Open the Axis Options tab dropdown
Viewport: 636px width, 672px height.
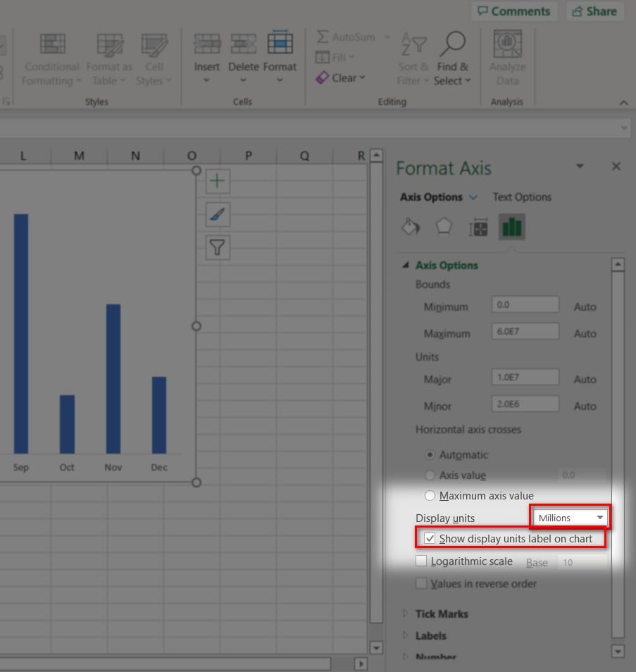click(473, 197)
